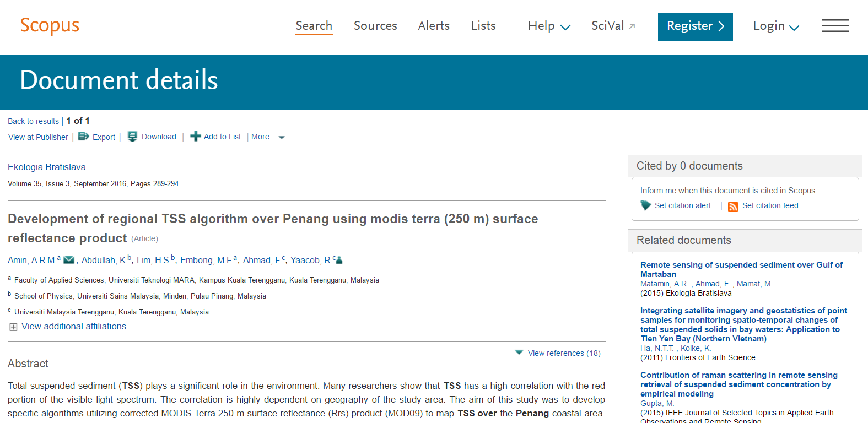Click the email envelope icon next to Amin, A.R.M.
This screenshot has height=423, width=868.
point(69,260)
